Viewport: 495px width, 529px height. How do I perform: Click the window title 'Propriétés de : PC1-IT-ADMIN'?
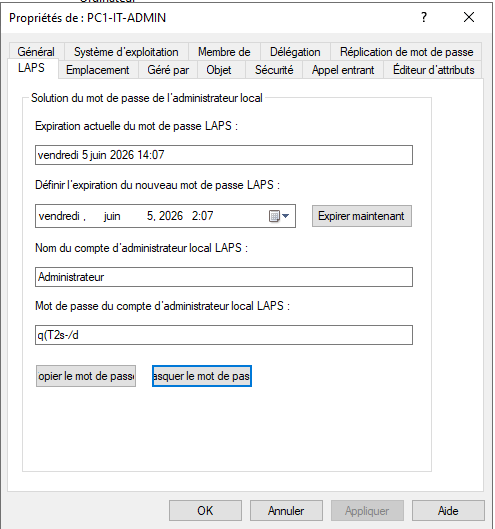[x=87, y=18]
